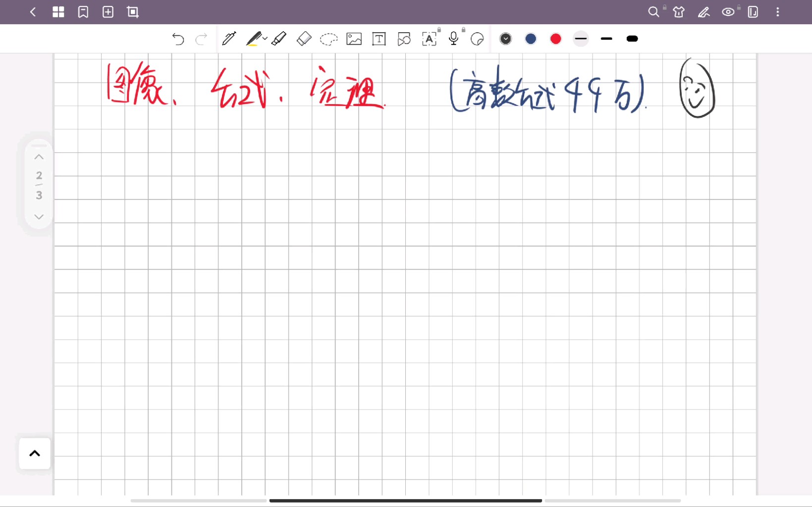This screenshot has height=507, width=812.
Task: Choose the red color swatch
Action: pos(556,39)
